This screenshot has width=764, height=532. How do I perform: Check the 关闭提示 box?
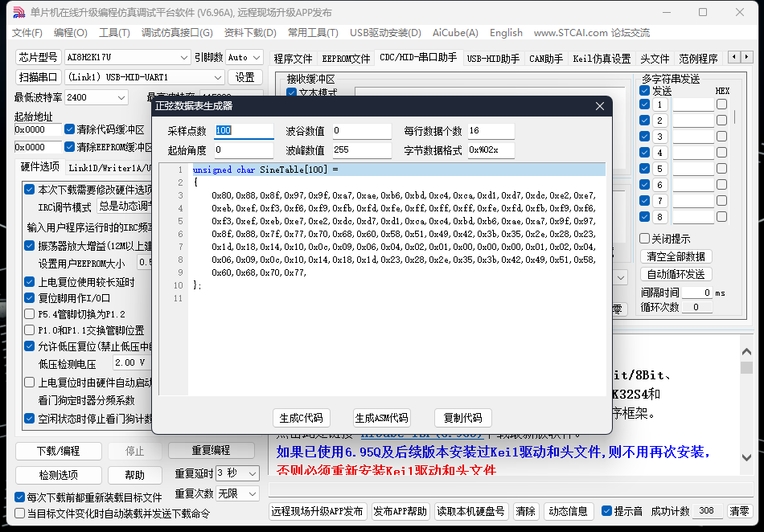(644, 237)
